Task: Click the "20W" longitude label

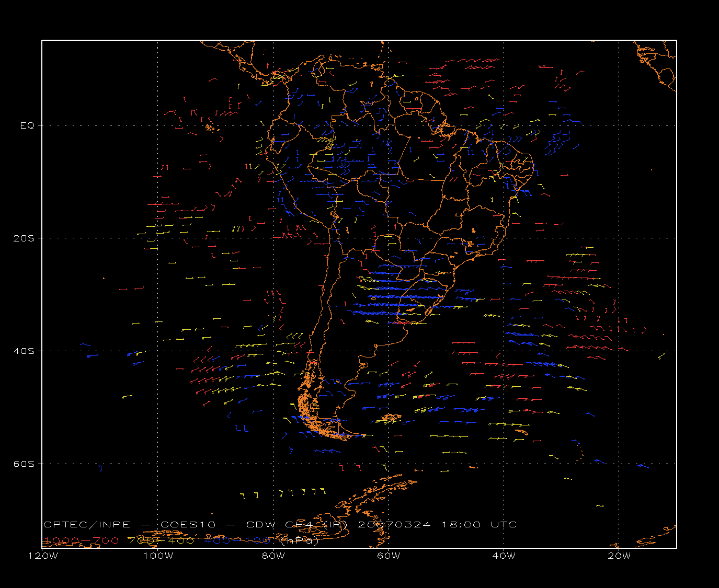Action: point(619,556)
